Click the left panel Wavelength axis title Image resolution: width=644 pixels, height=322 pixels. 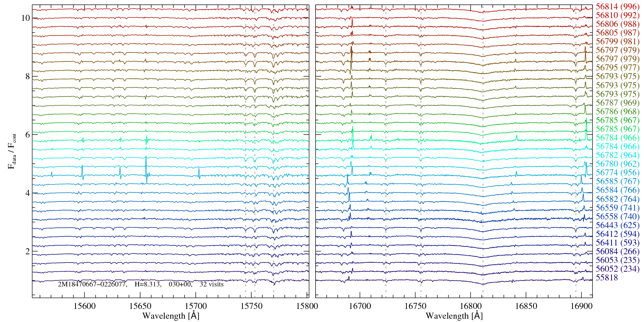pyautogui.click(x=170, y=316)
